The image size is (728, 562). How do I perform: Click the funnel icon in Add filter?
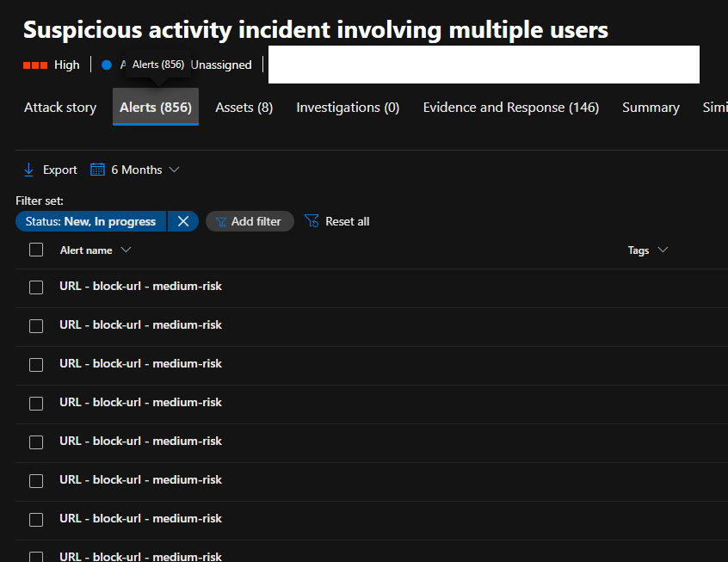[221, 222]
